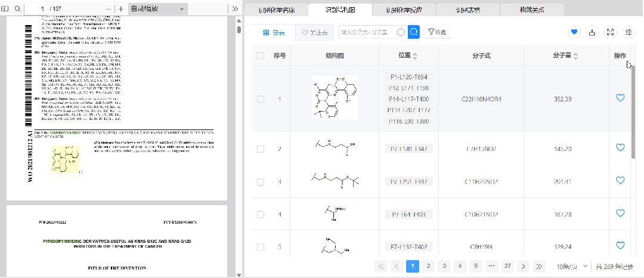Go to pagination page 3
644x278 pixels.
[x=444, y=267]
